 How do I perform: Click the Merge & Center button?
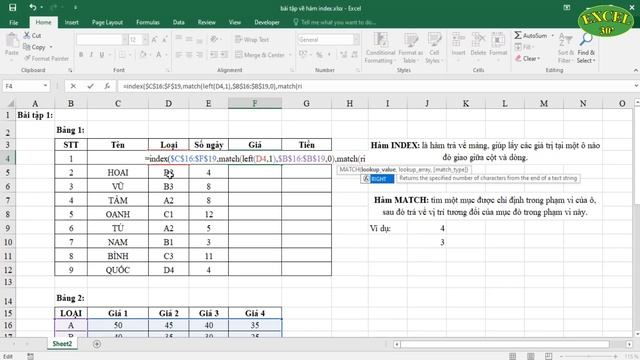coord(260,55)
